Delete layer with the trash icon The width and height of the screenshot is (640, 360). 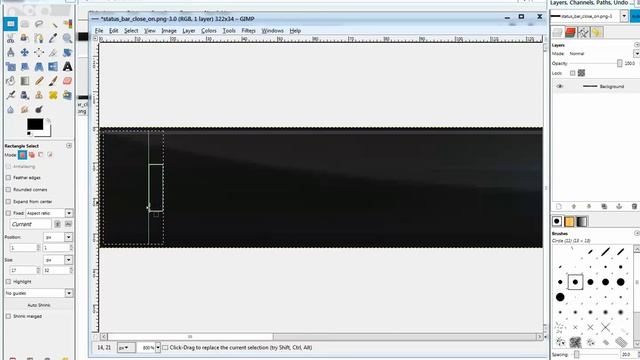coord(634,207)
